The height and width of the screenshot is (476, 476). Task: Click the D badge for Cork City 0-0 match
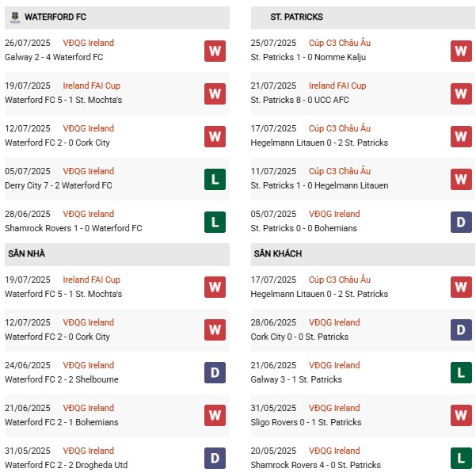[x=461, y=331]
